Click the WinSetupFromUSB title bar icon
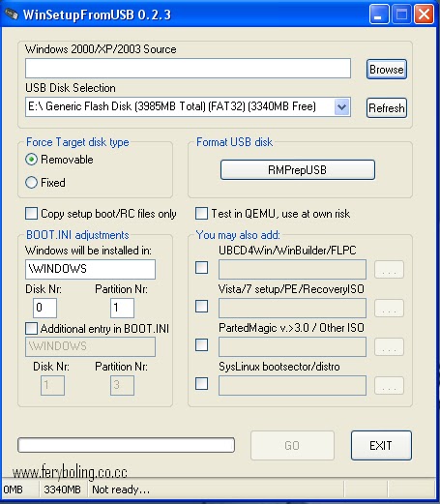 [x=12, y=15]
